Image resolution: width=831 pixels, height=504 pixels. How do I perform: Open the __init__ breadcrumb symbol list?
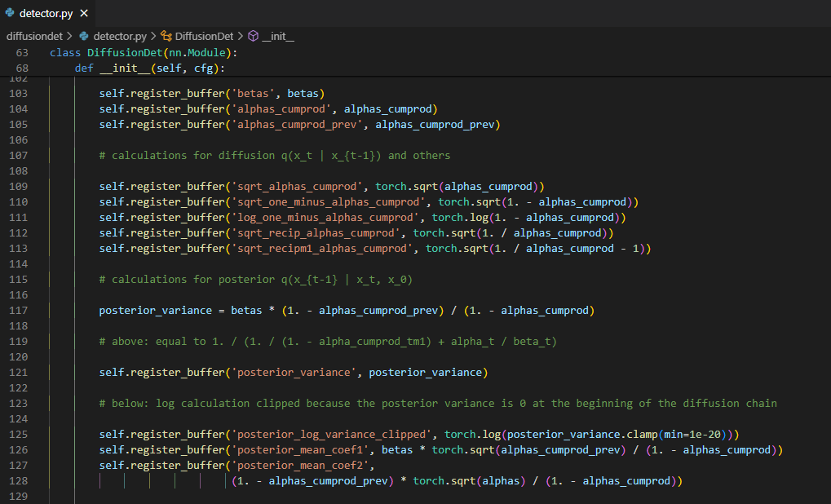tap(278, 37)
